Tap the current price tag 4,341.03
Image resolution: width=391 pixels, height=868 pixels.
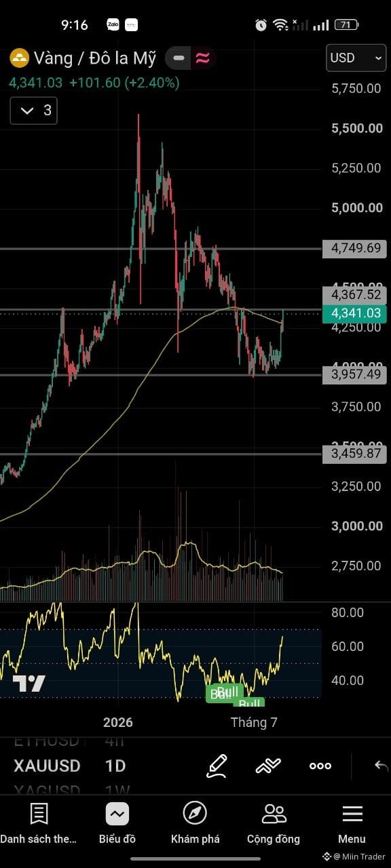pos(356,313)
